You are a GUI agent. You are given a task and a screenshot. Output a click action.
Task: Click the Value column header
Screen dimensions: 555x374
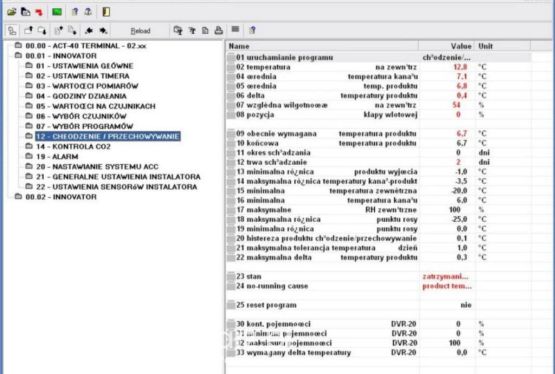446,46
